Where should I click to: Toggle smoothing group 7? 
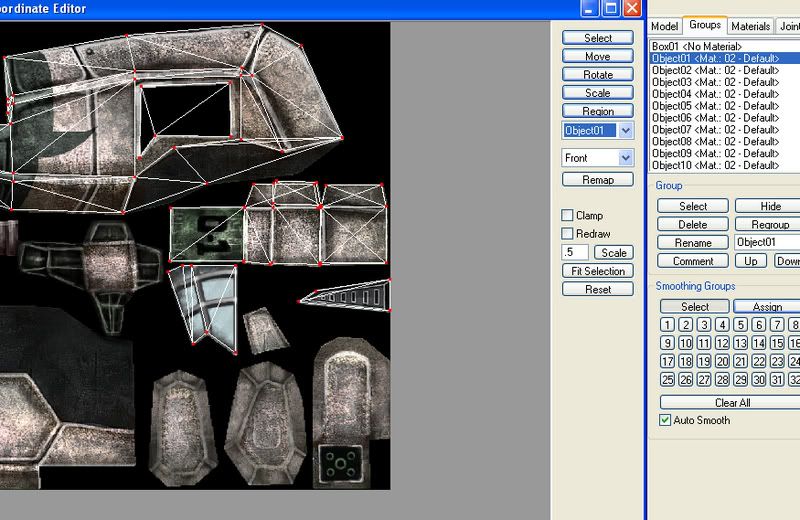777,325
